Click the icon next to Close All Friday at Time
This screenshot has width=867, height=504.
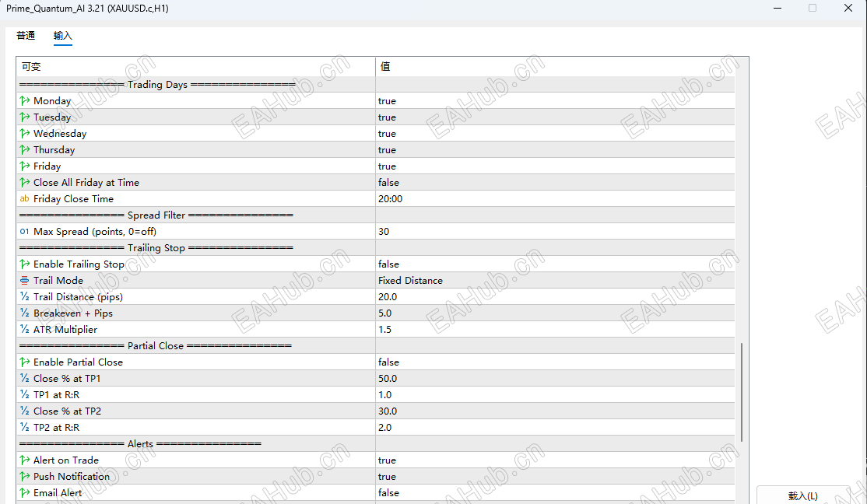[x=24, y=182]
